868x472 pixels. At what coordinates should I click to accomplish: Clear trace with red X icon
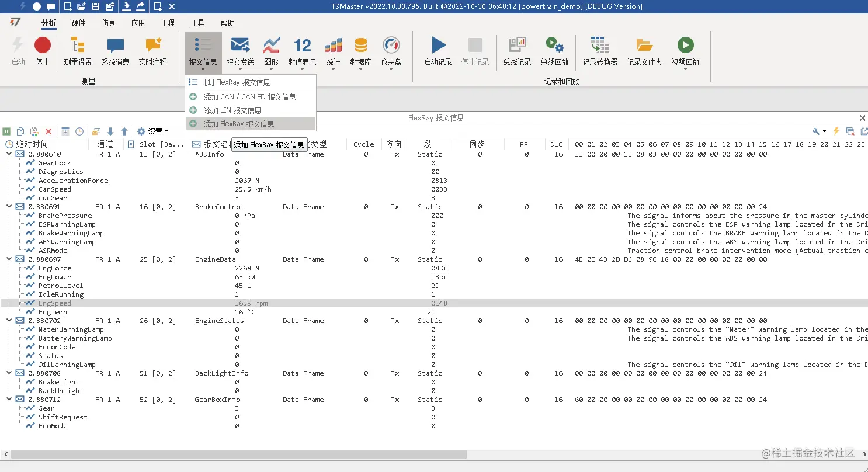click(48, 131)
